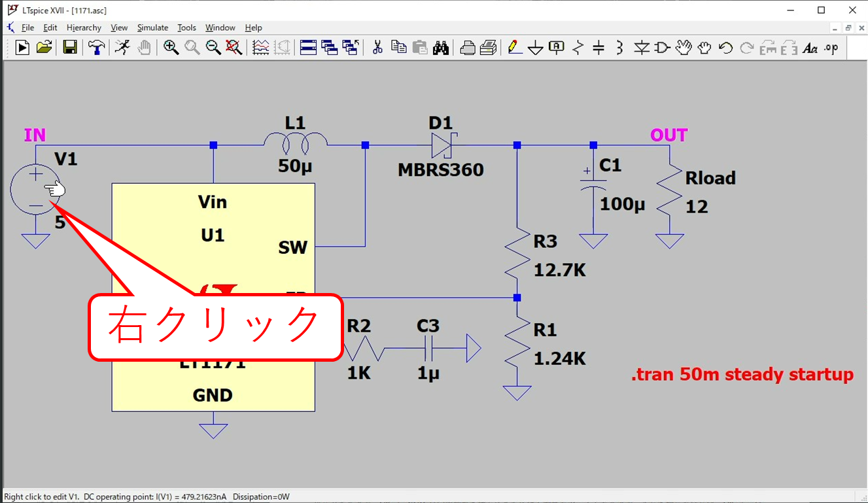868x503 pixels.
Task: Click the Redo arrow icon
Action: point(746,47)
